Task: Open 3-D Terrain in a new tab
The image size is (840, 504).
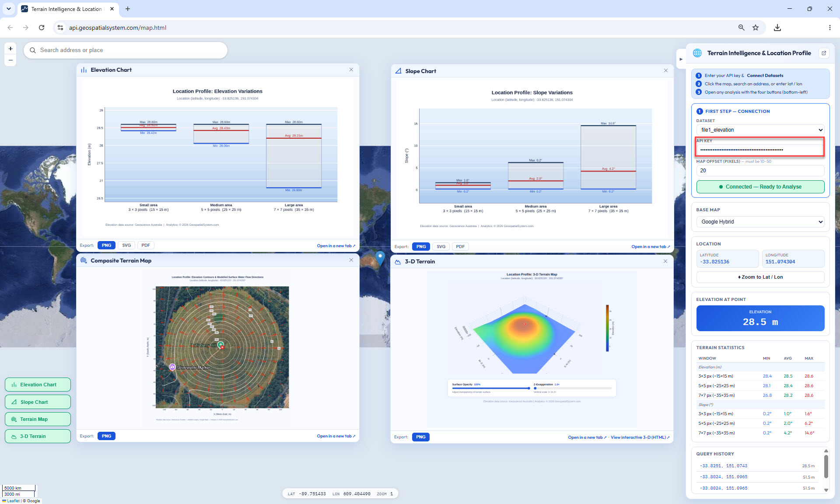Action: coord(587,437)
